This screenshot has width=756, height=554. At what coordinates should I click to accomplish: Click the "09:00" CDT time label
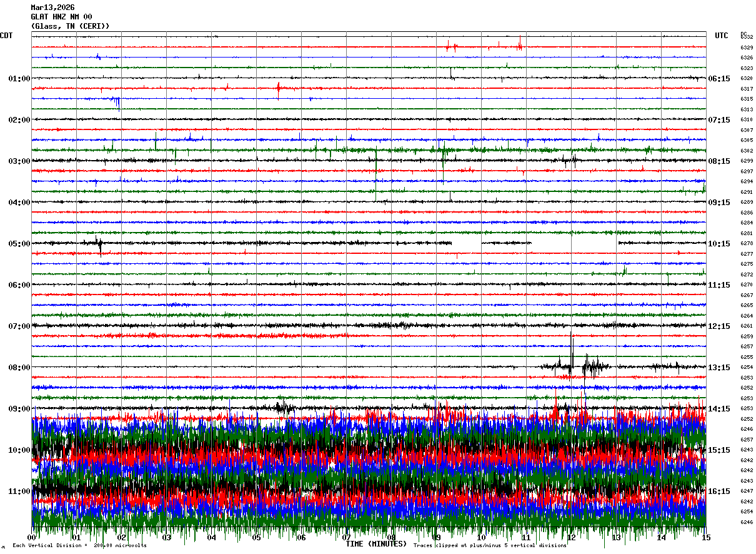click(x=19, y=409)
